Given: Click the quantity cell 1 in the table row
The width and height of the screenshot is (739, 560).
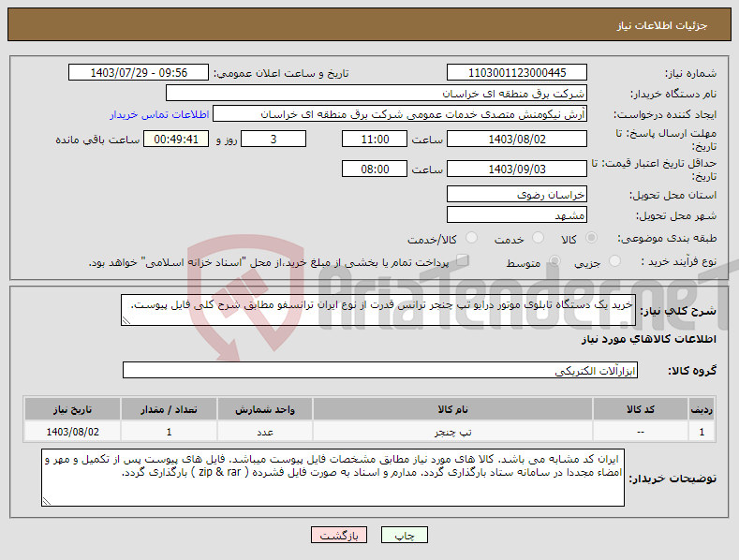Looking at the screenshot, I should (x=169, y=432).
